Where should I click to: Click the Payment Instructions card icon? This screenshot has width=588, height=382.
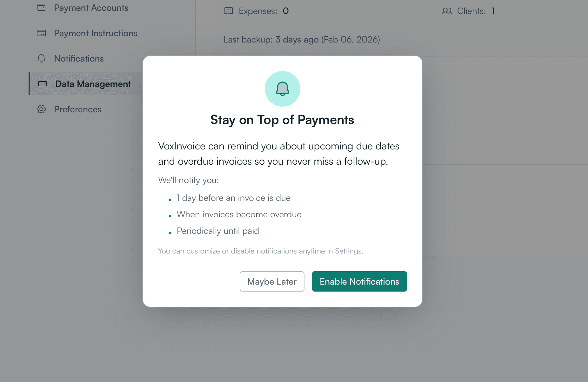pyautogui.click(x=41, y=33)
